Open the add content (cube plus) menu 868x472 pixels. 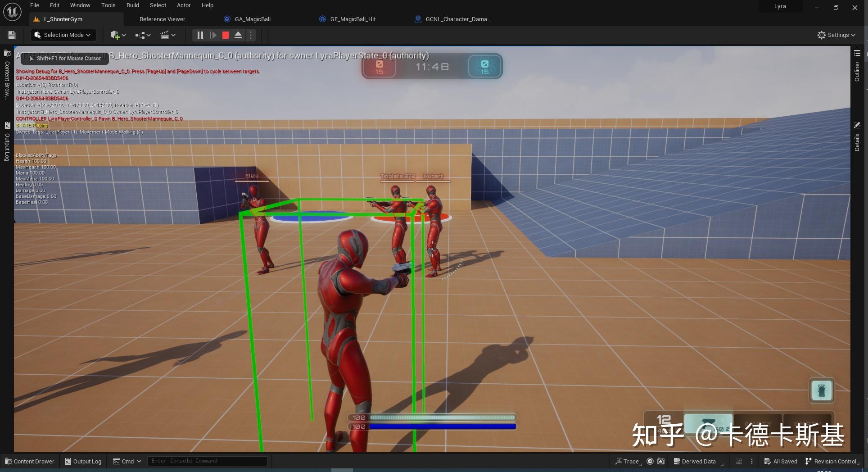coord(118,35)
